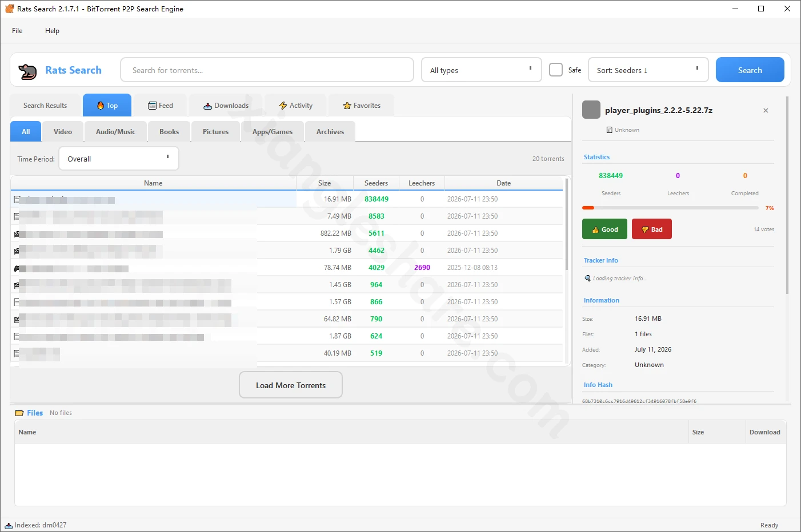Select the row with 2690 leechers
The height and width of the screenshot is (532, 801).
click(x=287, y=268)
